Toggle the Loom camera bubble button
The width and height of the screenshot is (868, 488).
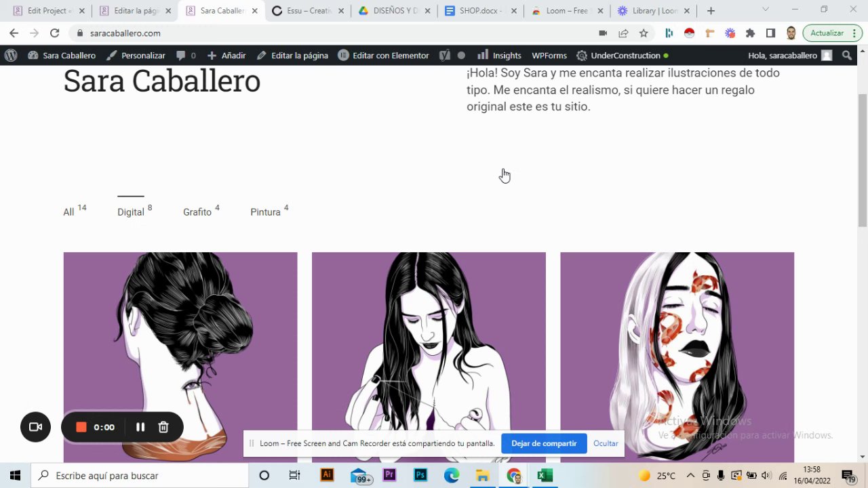pyautogui.click(x=35, y=427)
